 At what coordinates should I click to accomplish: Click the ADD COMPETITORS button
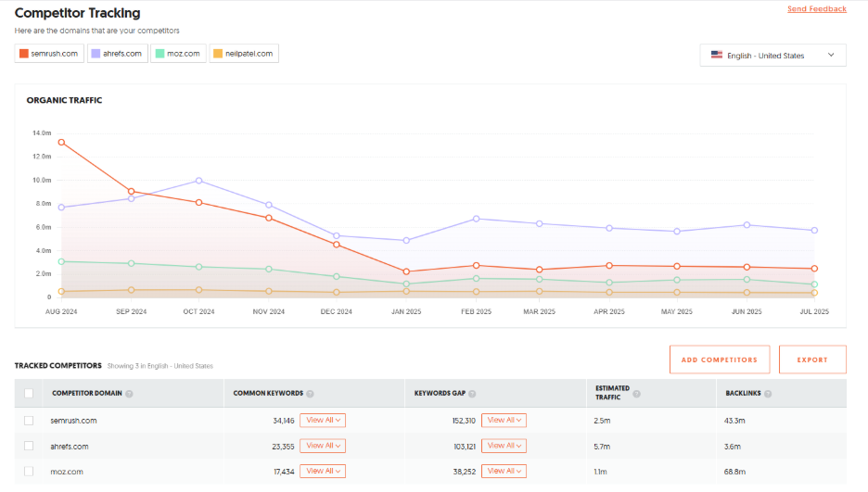coord(719,360)
